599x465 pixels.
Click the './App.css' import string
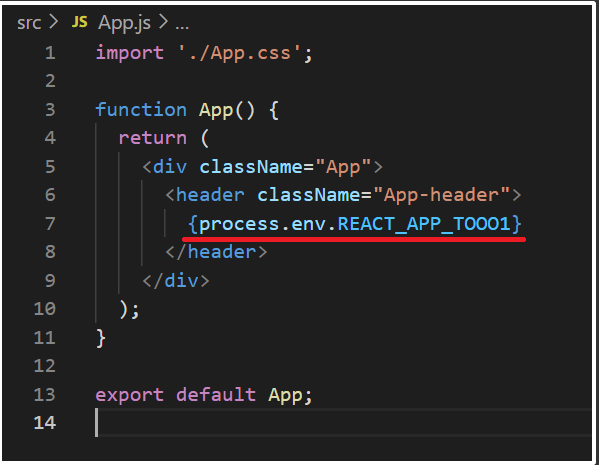click(x=241, y=53)
